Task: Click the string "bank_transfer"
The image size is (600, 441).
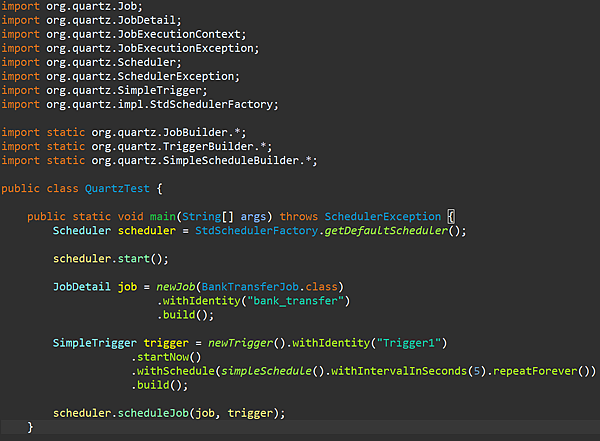Action: click(295, 301)
